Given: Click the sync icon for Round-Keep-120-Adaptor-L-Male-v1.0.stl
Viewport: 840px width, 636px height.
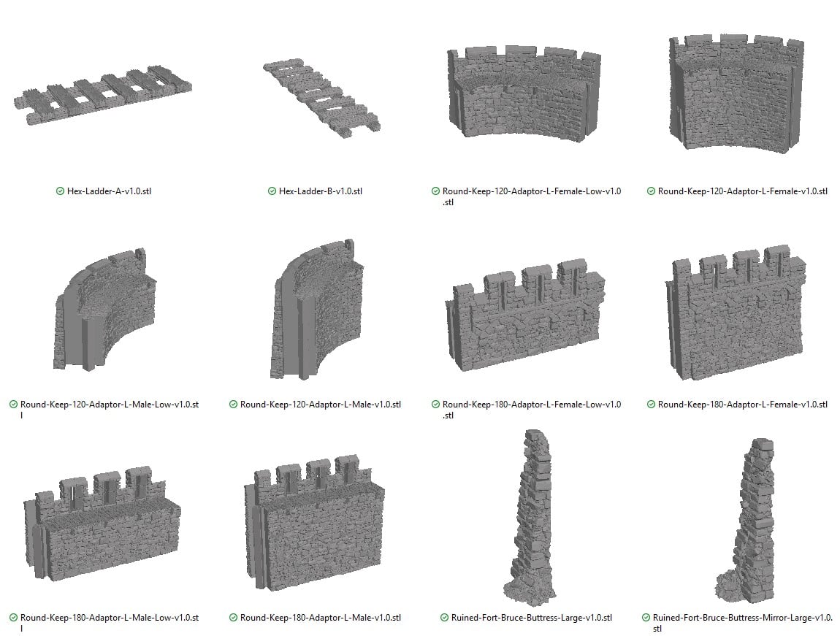Looking at the screenshot, I should tap(233, 405).
